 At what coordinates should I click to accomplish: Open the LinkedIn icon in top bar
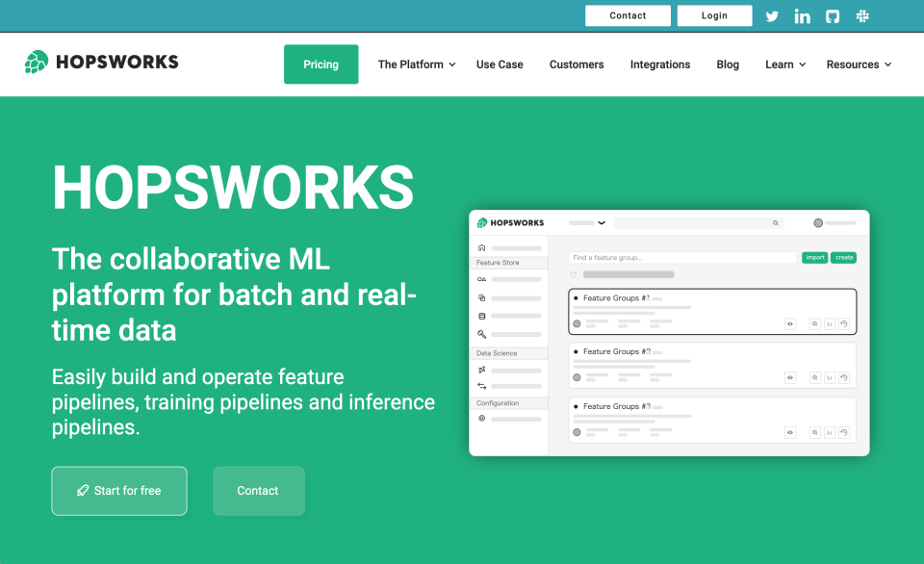click(802, 15)
